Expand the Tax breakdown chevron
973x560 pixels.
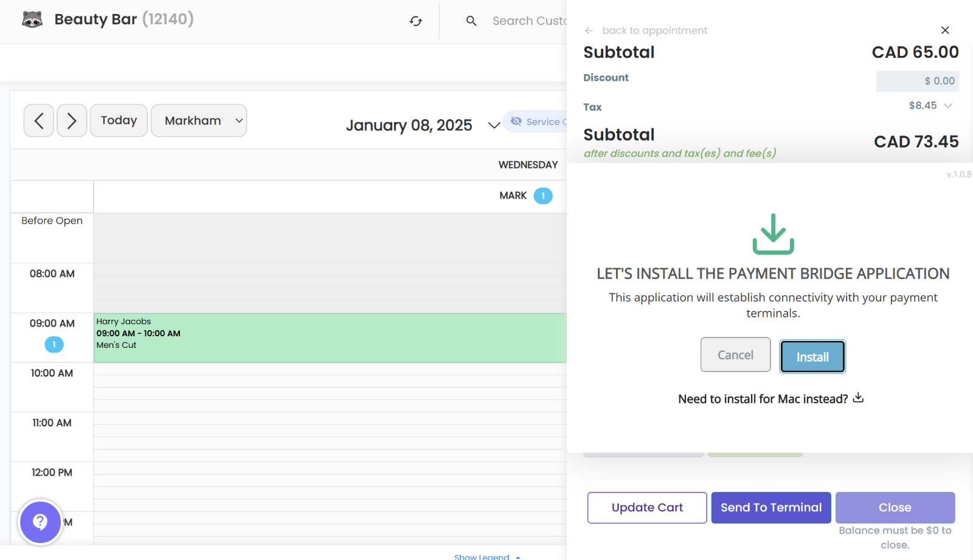[947, 106]
